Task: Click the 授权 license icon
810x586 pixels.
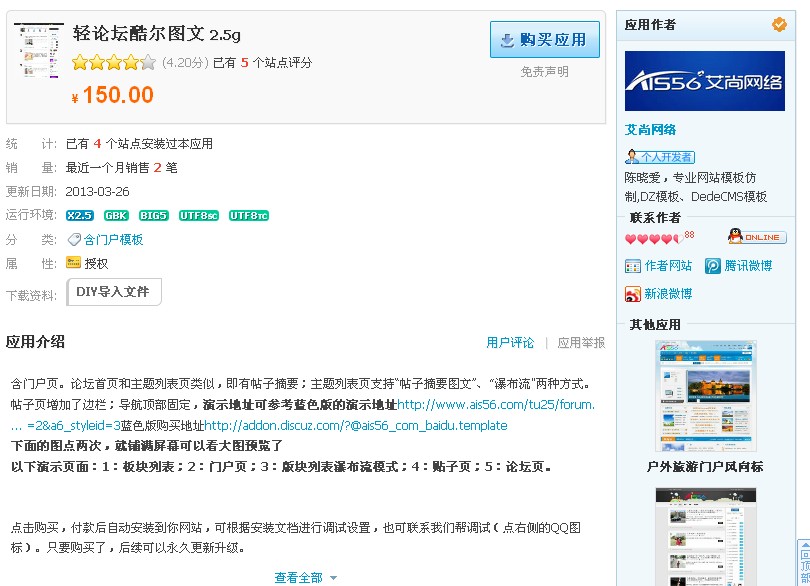Action: 73,263
